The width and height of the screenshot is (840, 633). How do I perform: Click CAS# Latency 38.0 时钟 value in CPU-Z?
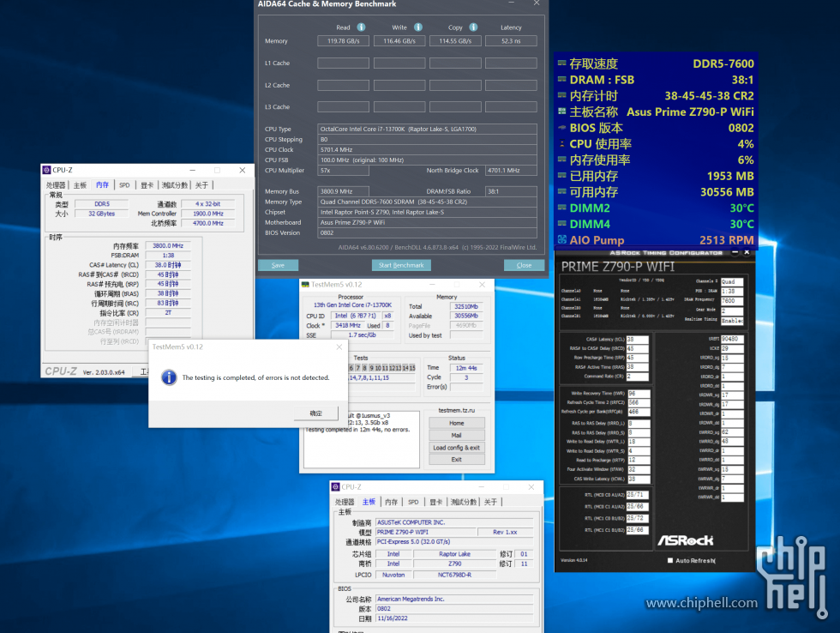pos(168,265)
